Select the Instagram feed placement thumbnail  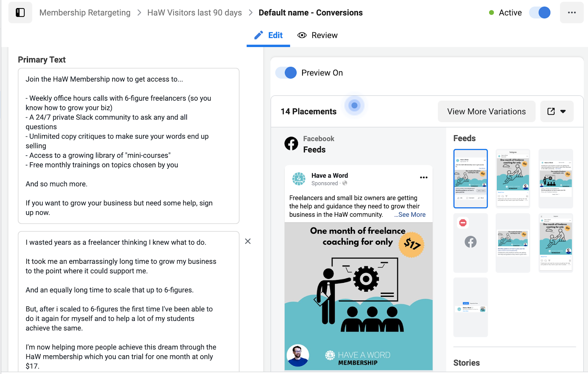(513, 179)
